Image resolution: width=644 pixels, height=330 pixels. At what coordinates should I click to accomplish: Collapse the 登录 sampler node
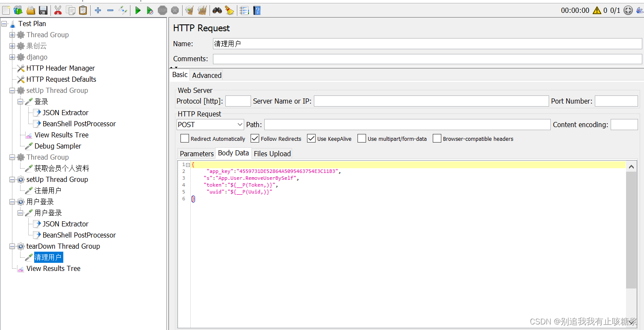tap(20, 101)
